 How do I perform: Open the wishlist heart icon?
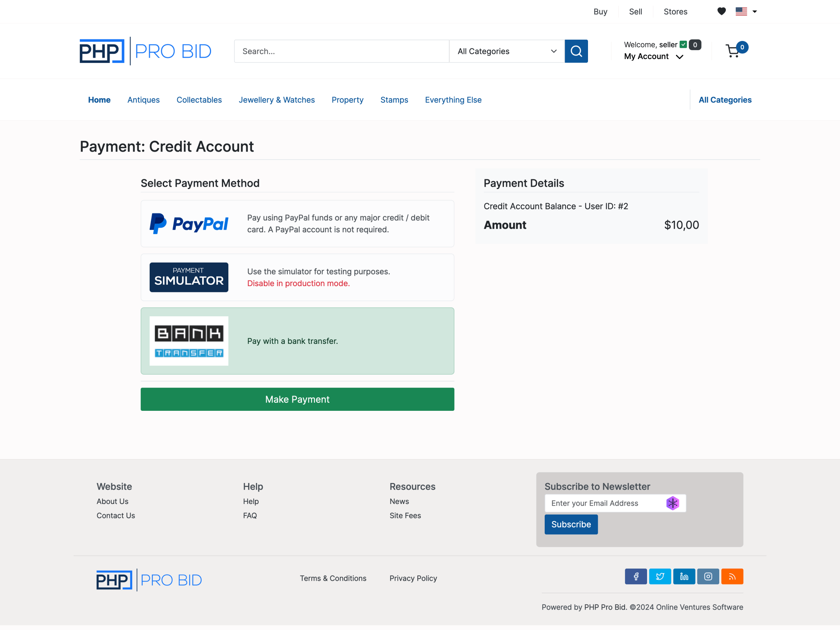pos(721,11)
